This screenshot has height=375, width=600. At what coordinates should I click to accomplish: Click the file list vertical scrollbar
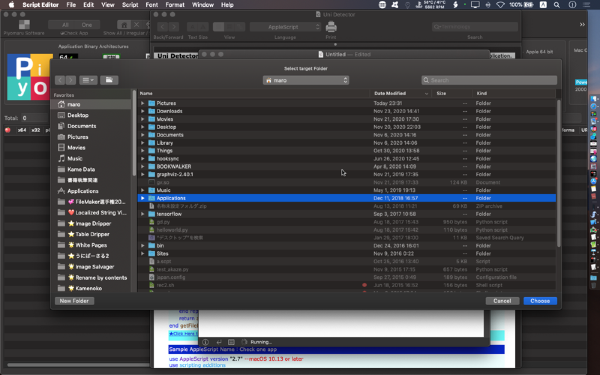(559, 173)
